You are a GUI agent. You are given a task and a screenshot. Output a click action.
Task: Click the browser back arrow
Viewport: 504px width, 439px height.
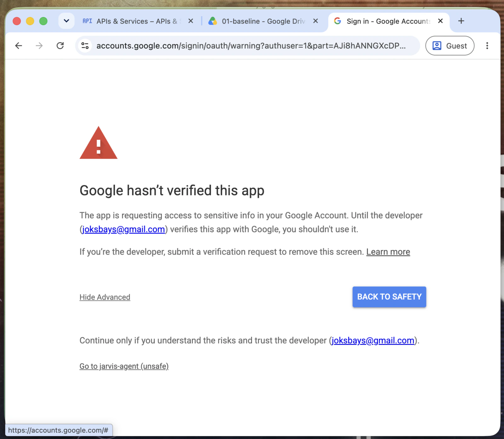pyautogui.click(x=19, y=46)
